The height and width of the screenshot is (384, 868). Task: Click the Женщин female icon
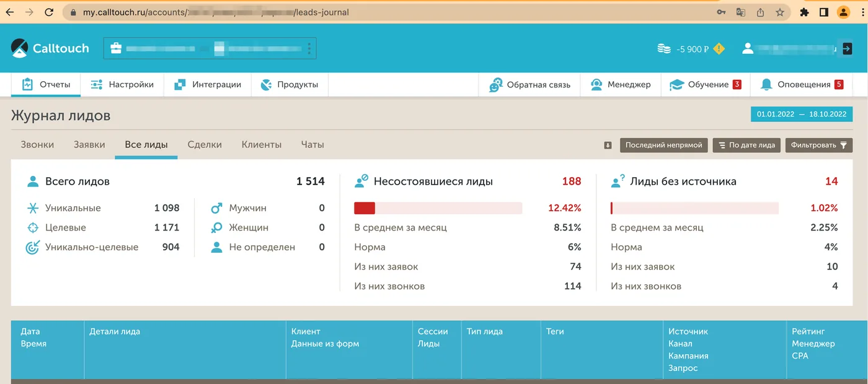pyautogui.click(x=216, y=228)
